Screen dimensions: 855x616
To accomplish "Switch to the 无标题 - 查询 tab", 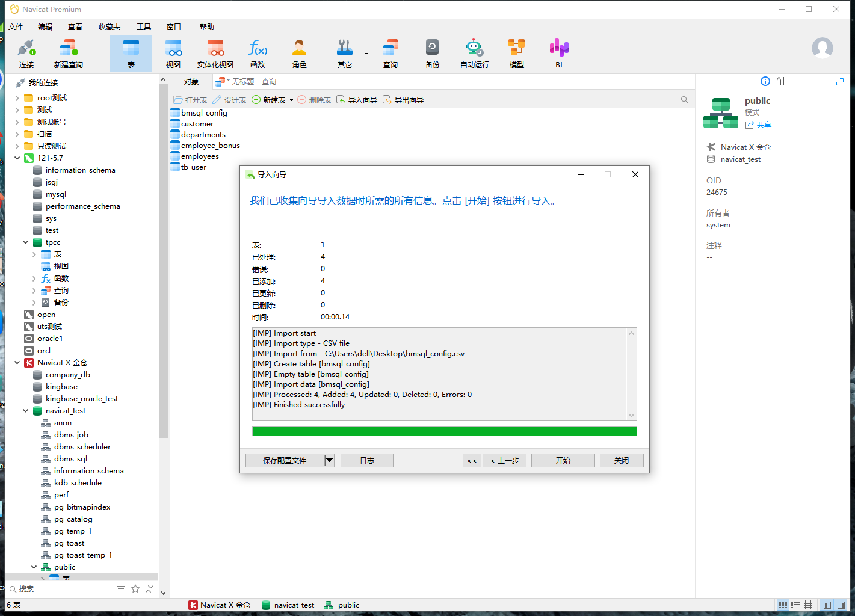I will point(246,82).
